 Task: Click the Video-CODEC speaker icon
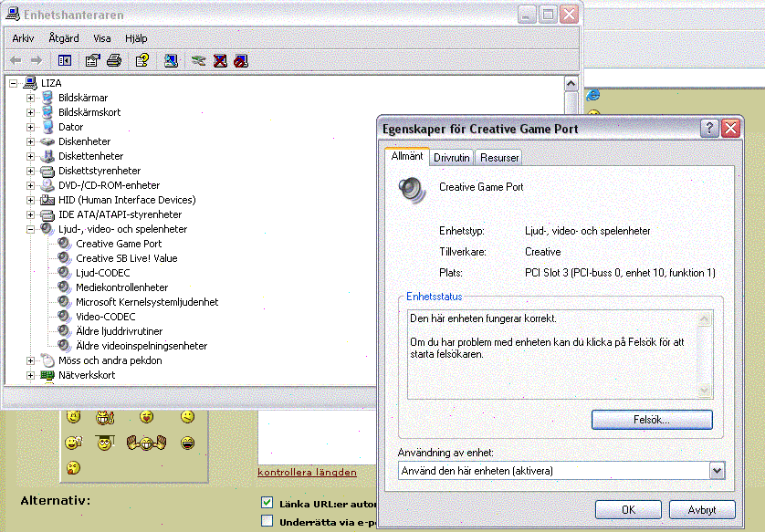click(65, 317)
